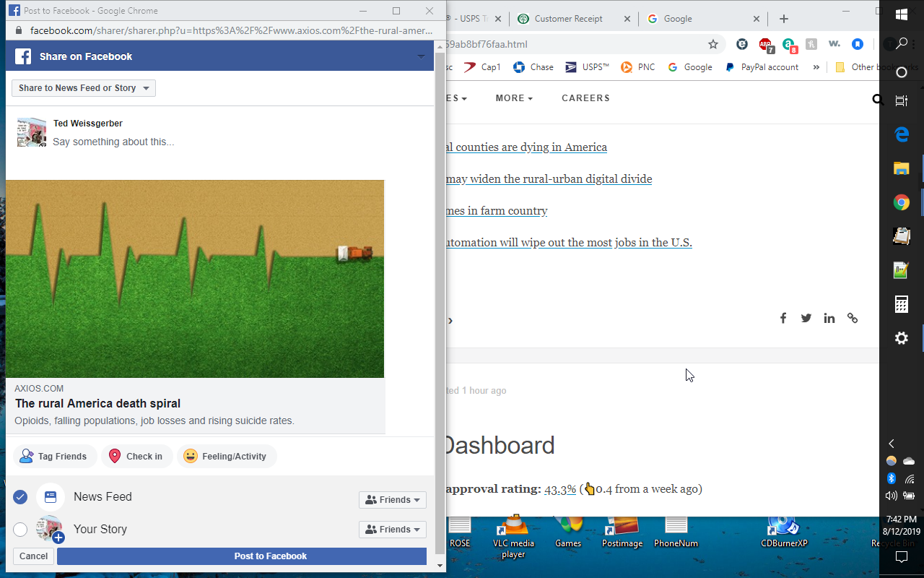
Task: Expand hidden system tray icons chevron
Action: tap(892, 444)
